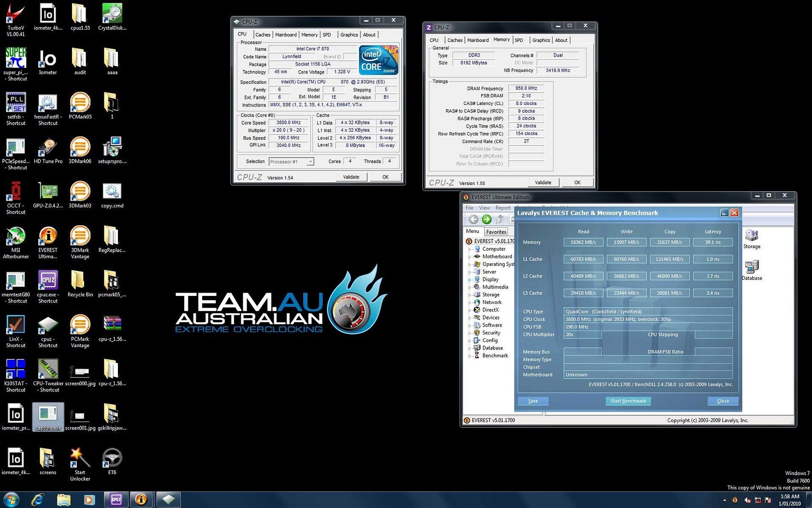Open screen000.jpg desktop file
Viewport: 812px width, 508px height.
coord(80,376)
